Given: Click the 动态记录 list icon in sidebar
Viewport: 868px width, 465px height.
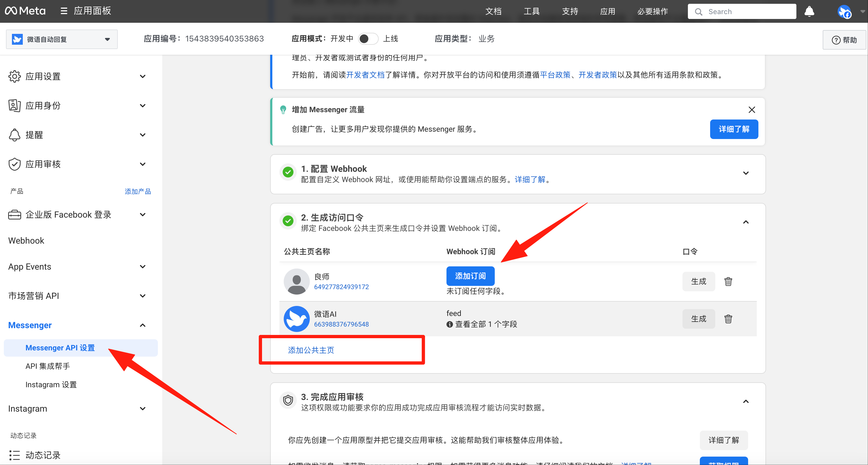Looking at the screenshot, I should click(15, 455).
